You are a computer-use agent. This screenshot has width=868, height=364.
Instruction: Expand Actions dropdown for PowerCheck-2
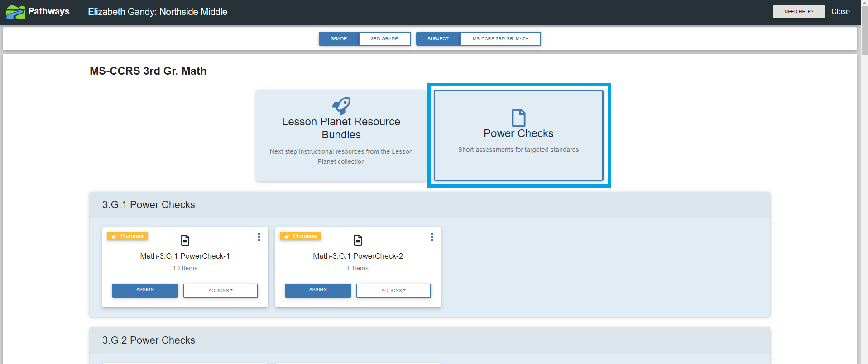[x=393, y=290]
